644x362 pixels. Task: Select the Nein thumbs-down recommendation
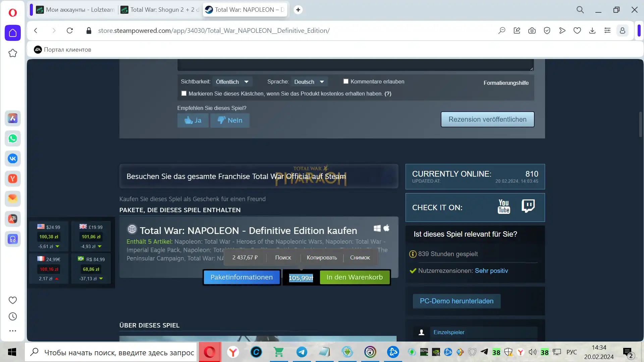[x=230, y=120]
